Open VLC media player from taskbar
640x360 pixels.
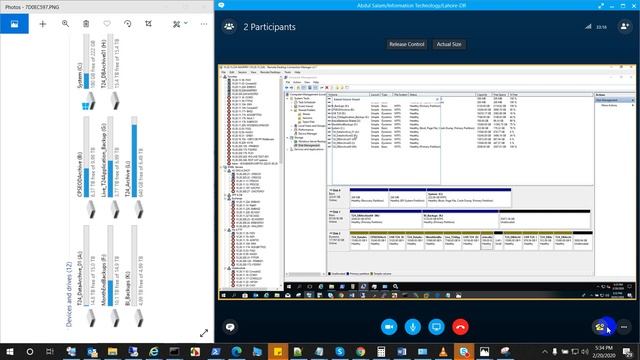(443, 351)
